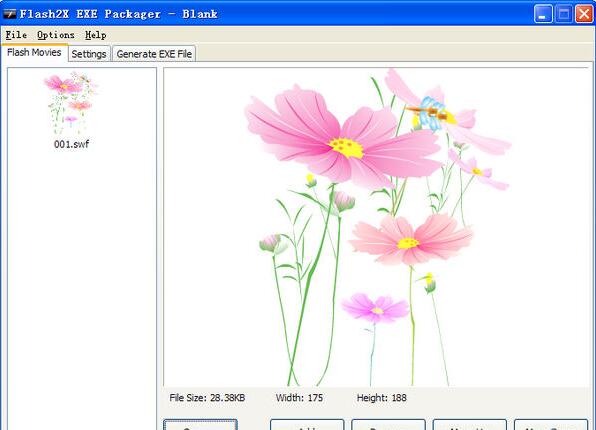Click the File Size: 28.38KB text

(x=207, y=398)
